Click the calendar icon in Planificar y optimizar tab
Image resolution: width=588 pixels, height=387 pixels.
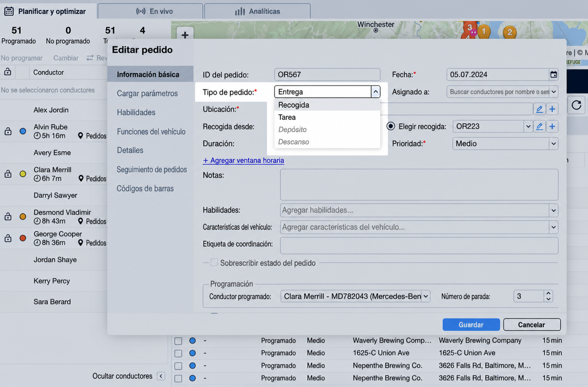pyautogui.click(x=9, y=11)
